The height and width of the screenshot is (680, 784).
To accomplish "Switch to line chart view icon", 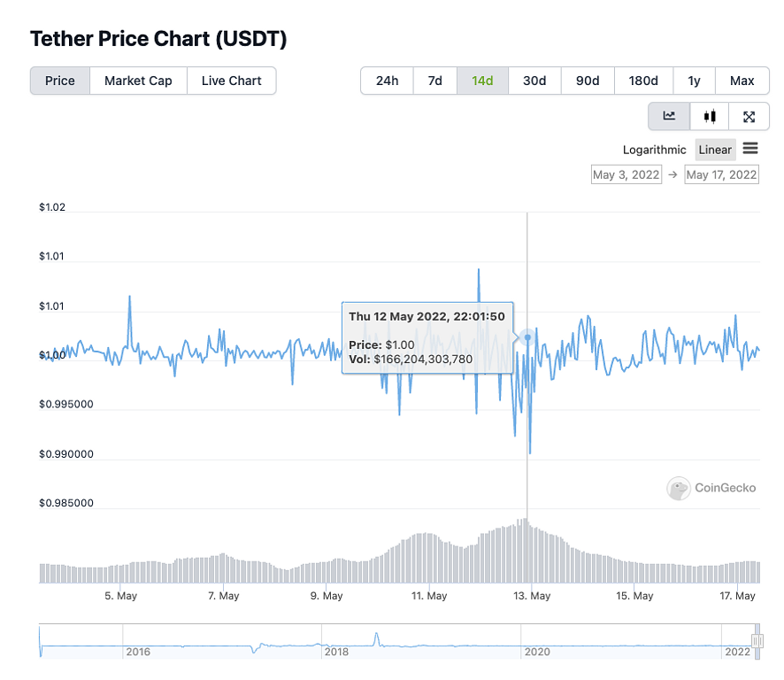I will click(669, 116).
